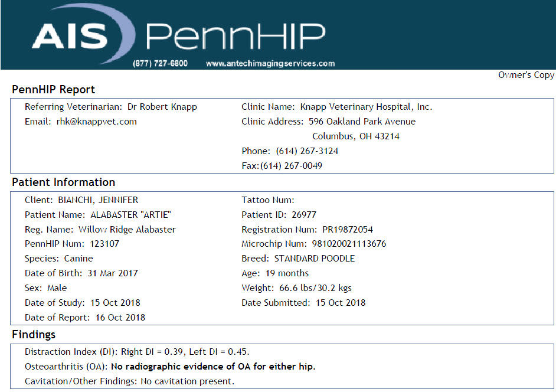The height and width of the screenshot is (392, 556).
Task: Click the (877) 727-6800 phone number
Action: pos(160,64)
